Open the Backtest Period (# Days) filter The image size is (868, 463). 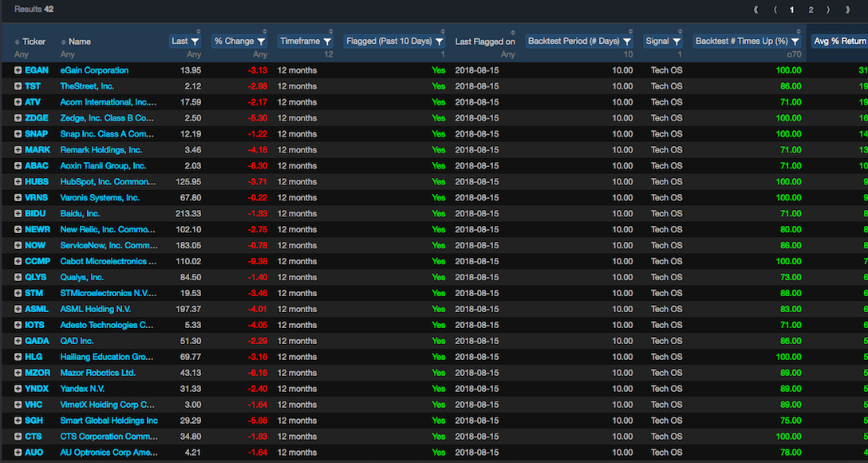pyautogui.click(x=626, y=42)
